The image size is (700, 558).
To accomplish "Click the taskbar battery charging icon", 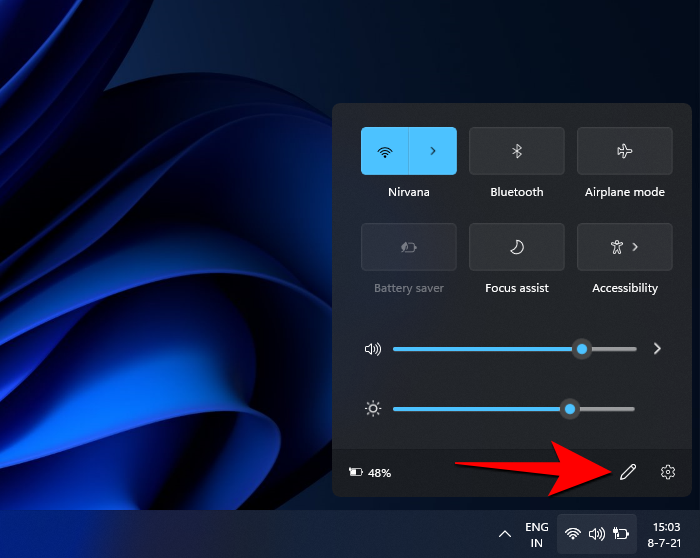I will (621, 533).
